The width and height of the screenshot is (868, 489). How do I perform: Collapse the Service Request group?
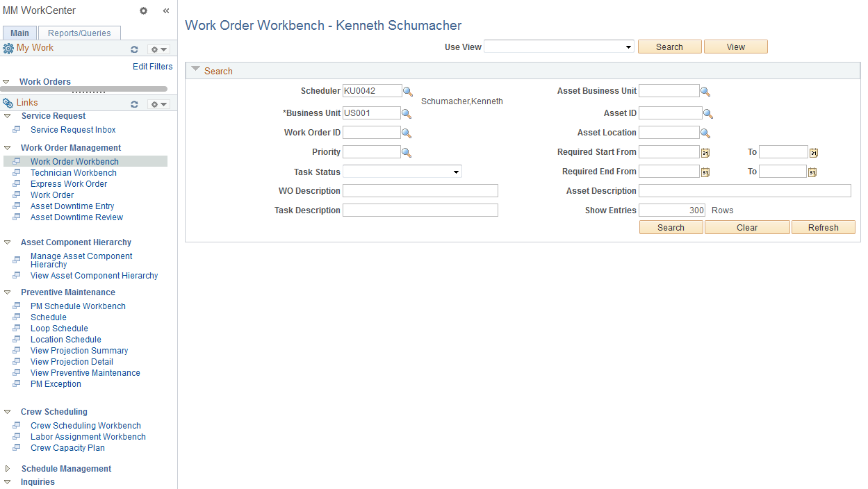[x=8, y=116]
